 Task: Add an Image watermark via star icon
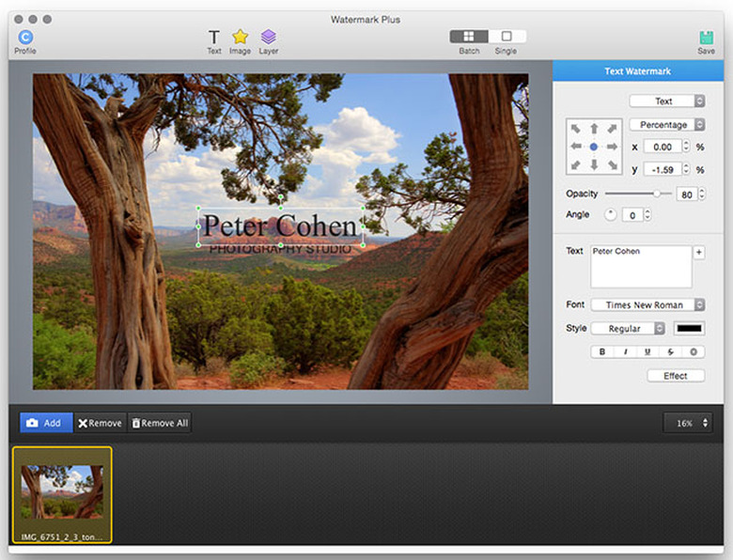[240, 37]
